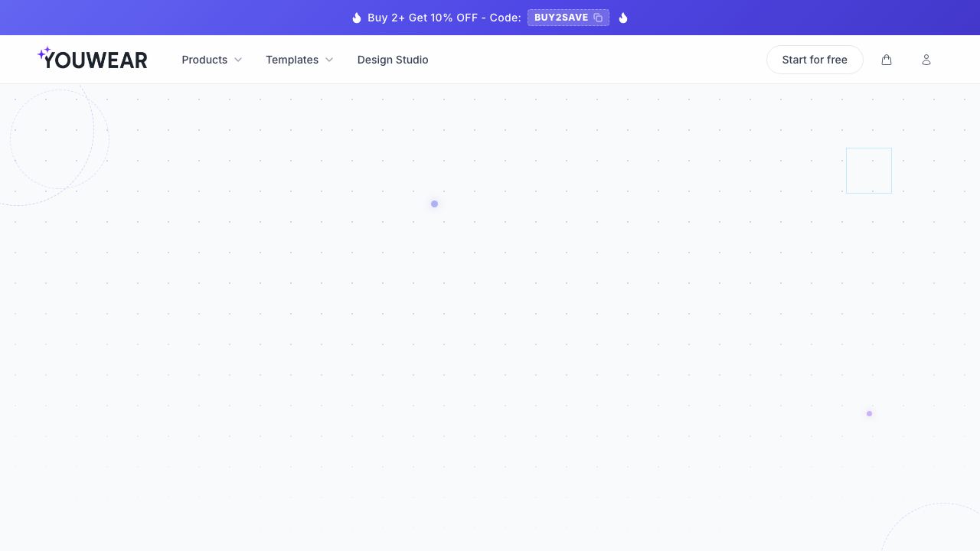Viewport: 980px width, 551px height.
Task: Open the shopping bag cart icon
Action: click(887, 60)
